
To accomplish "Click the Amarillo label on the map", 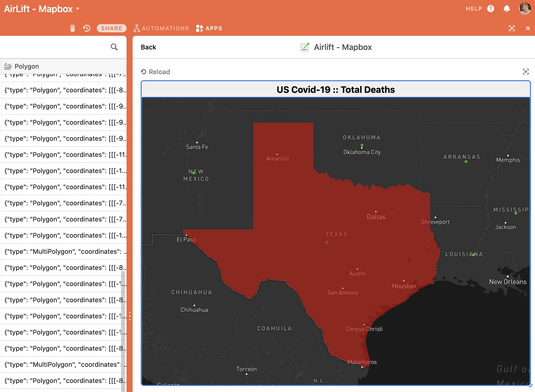I will click(x=277, y=158).
